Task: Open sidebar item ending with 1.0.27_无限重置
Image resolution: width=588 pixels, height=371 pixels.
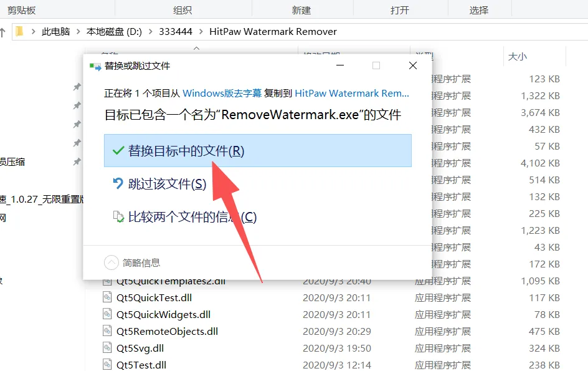Action: tap(41, 200)
